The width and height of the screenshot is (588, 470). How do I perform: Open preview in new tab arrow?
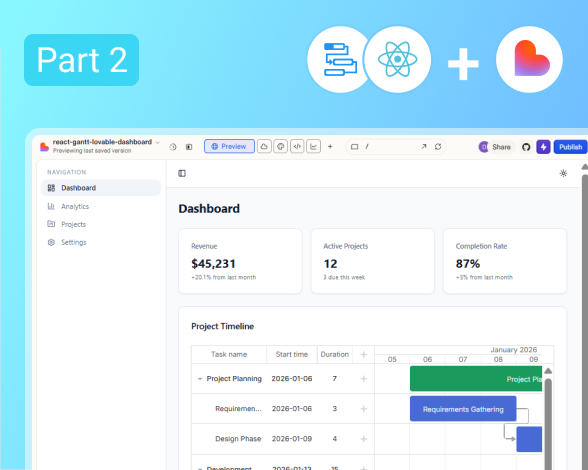[x=424, y=146]
